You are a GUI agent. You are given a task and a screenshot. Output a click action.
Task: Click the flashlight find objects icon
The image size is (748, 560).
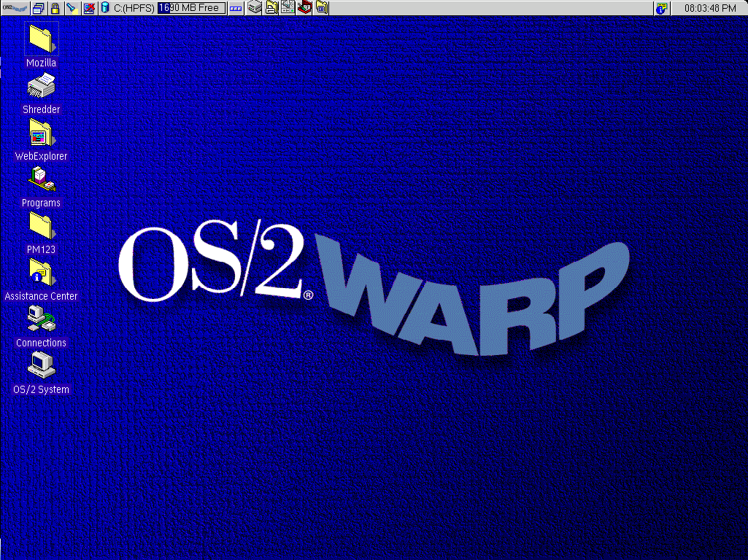pos(72,8)
